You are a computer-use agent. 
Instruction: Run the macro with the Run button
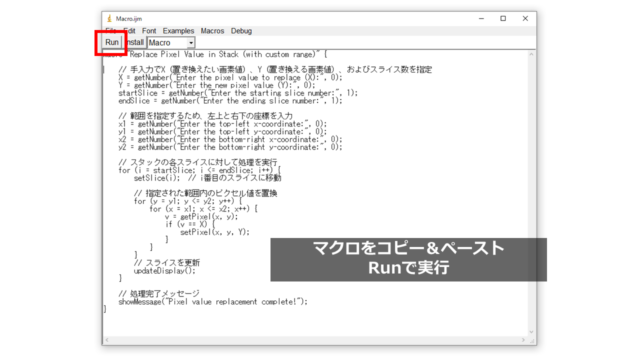point(112,42)
